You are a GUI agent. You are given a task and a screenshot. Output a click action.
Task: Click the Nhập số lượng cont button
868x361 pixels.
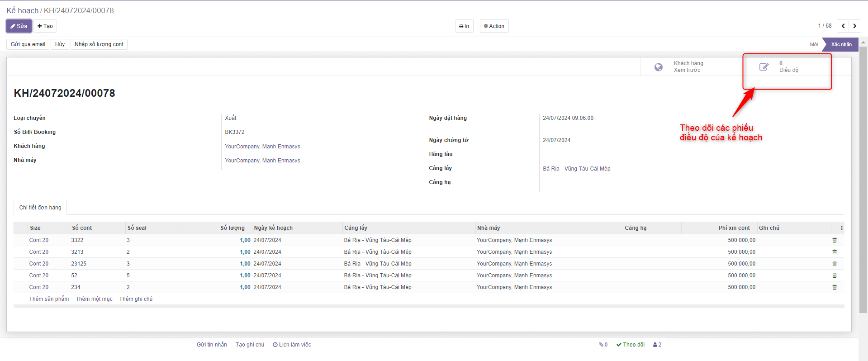99,44
